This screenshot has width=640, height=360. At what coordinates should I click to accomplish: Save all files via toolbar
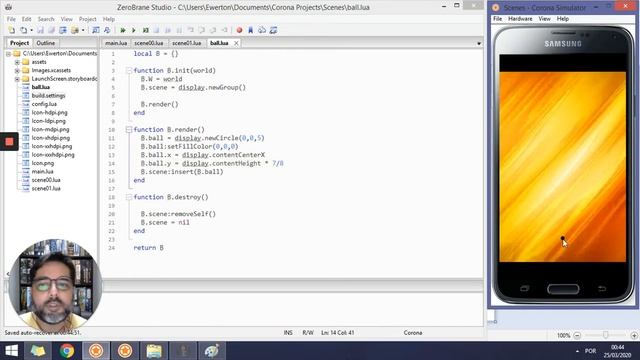pos(51,30)
